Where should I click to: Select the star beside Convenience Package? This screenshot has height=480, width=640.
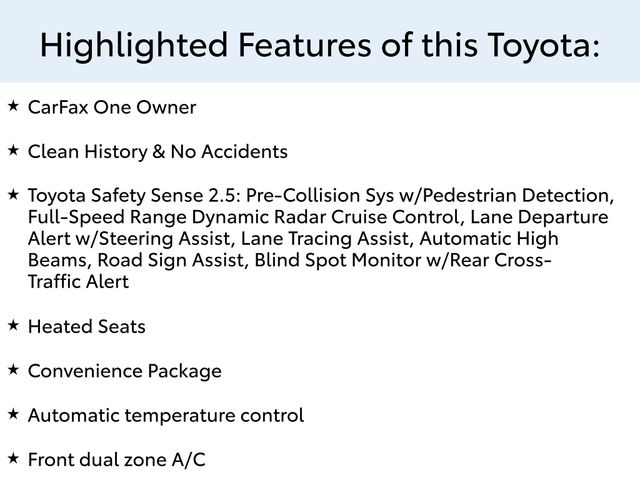[12, 369]
